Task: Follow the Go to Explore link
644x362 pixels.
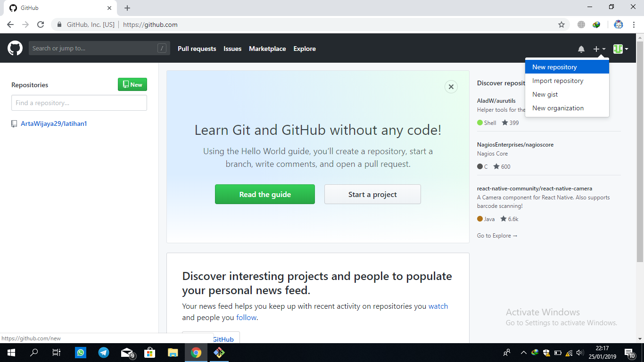Action: point(497,236)
